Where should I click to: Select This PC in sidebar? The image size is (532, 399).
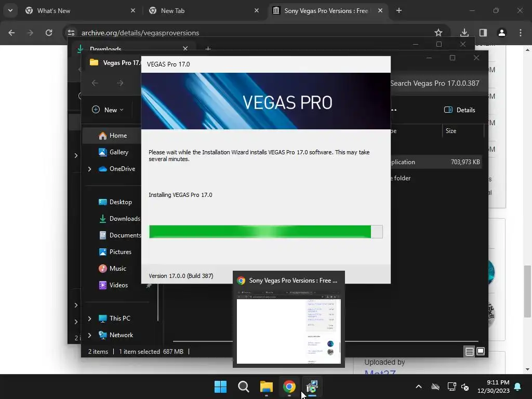[x=114, y=318]
